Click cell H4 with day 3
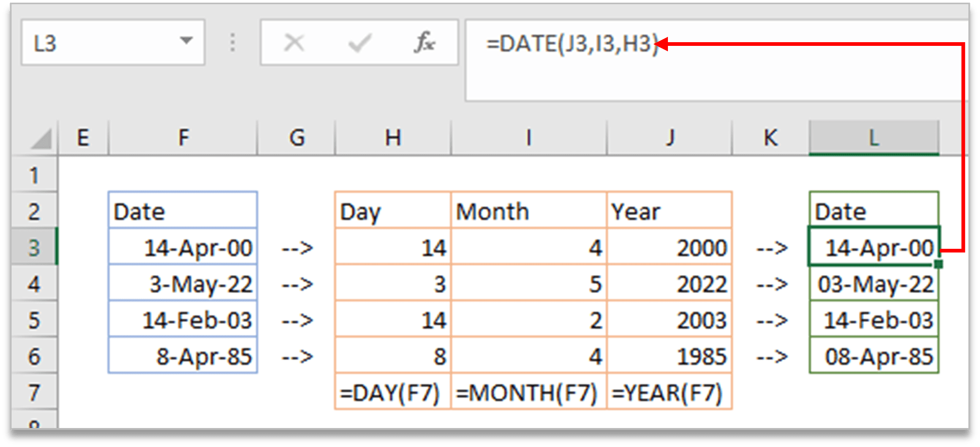Screen dimensions: 980x447 [393, 283]
